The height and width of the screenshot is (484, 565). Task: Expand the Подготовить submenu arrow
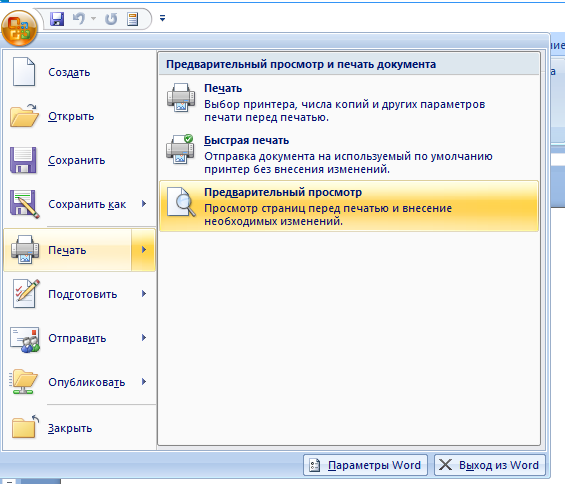(x=144, y=294)
